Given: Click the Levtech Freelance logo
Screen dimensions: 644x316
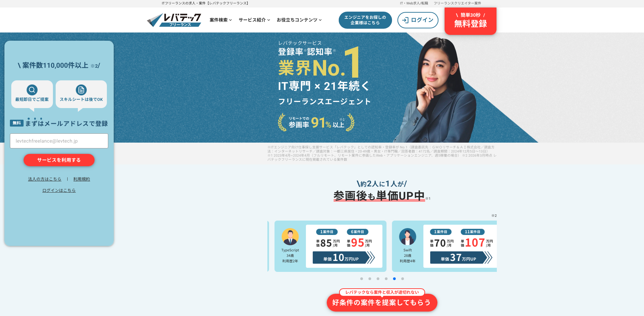Looking at the screenshot, I should [x=174, y=20].
